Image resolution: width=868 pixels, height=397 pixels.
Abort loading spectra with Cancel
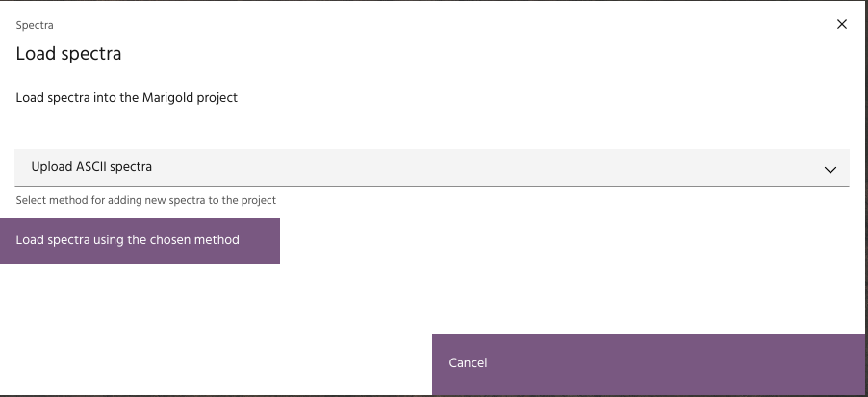pos(650,363)
